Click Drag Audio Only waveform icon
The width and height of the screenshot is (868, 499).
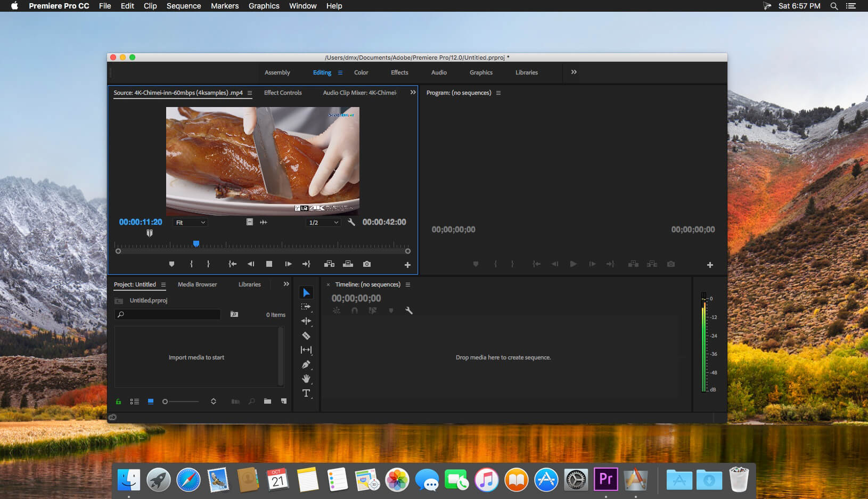(x=264, y=222)
